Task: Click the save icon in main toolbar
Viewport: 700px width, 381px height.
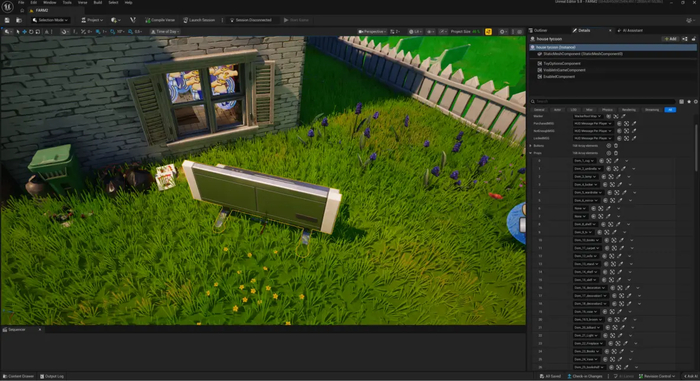Action: click(x=7, y=20)
